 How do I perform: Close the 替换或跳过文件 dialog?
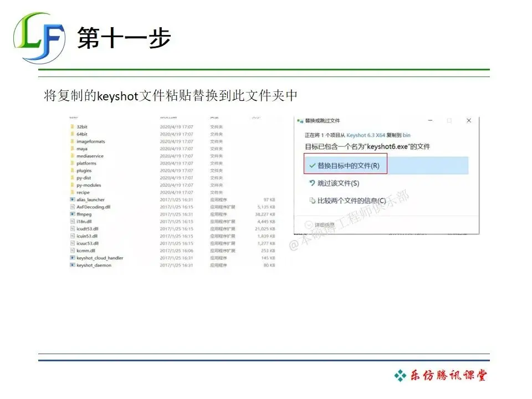pos(469,120)
